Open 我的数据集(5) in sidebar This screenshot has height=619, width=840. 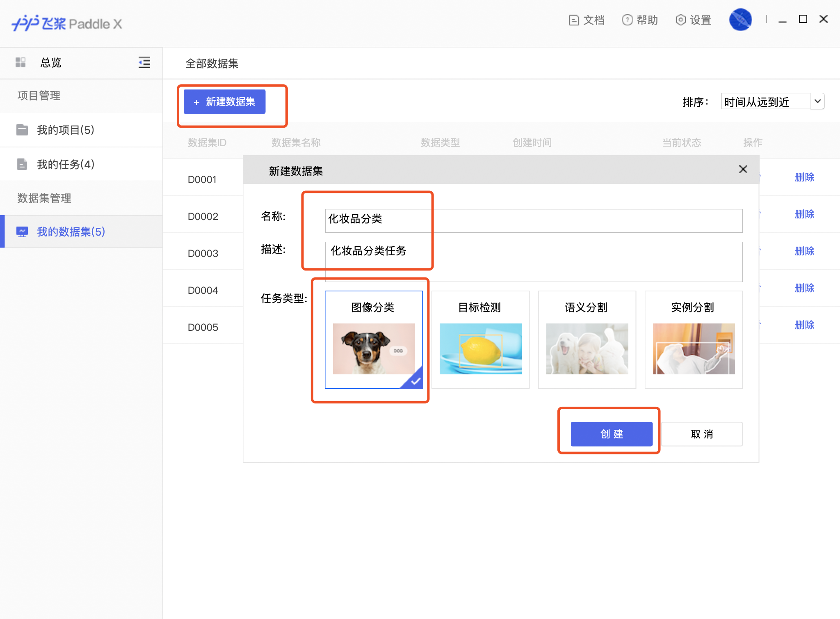coord(71,232)
